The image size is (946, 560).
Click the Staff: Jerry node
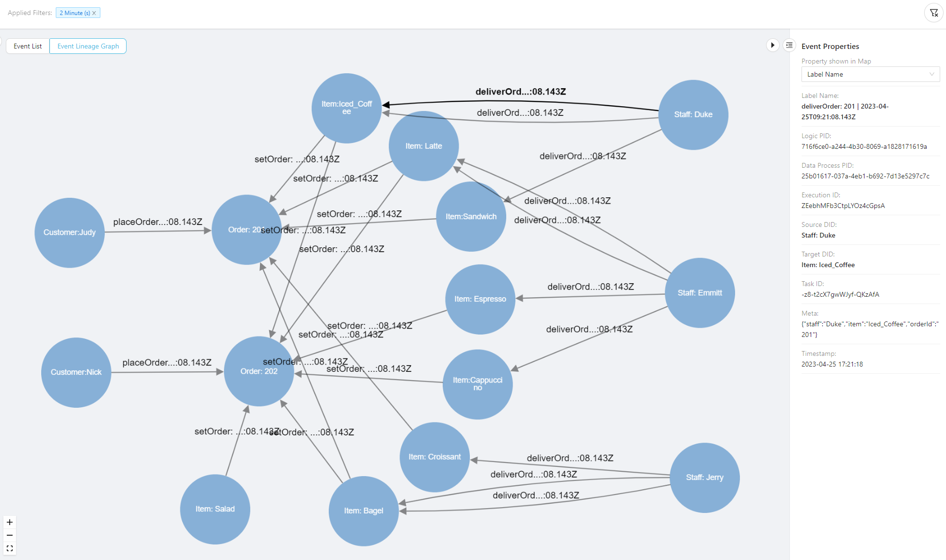(704, 477)
